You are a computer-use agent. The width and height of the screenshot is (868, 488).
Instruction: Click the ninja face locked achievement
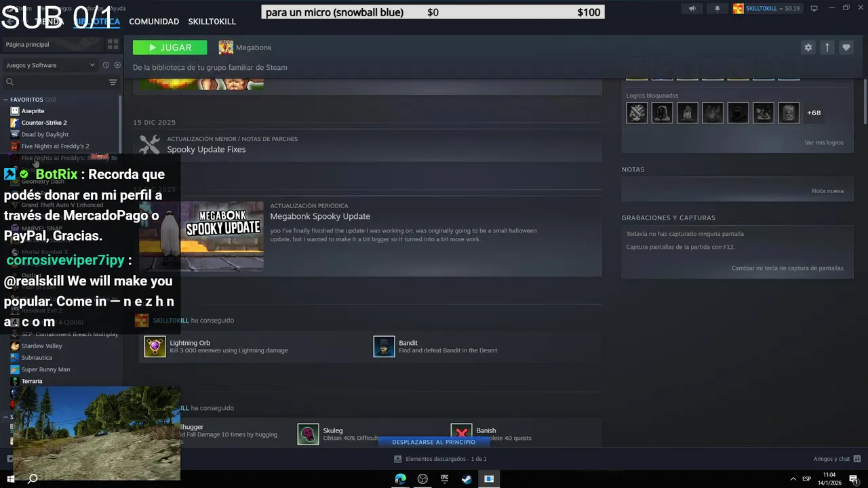pyautogui.click(x=738, y=113)
